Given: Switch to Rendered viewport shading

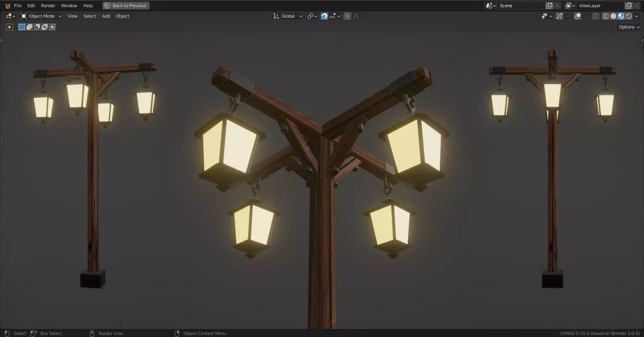Looking at the screenshot, I should click(629, 16).
